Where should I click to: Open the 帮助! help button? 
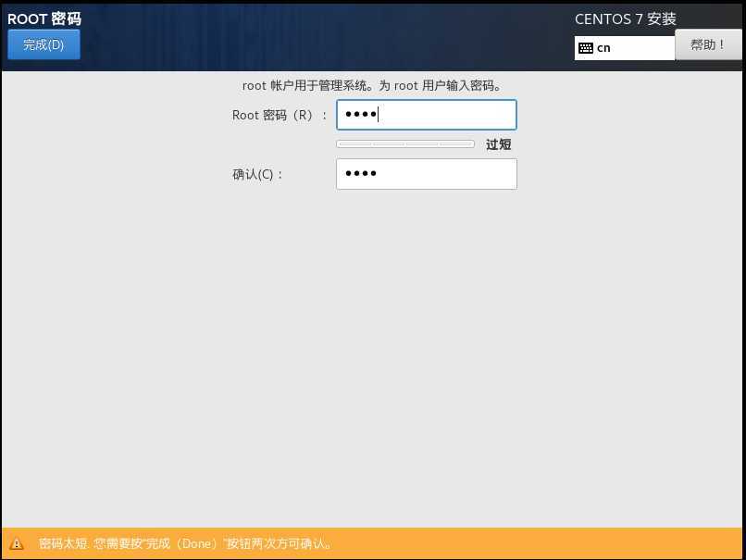(708, 44)
